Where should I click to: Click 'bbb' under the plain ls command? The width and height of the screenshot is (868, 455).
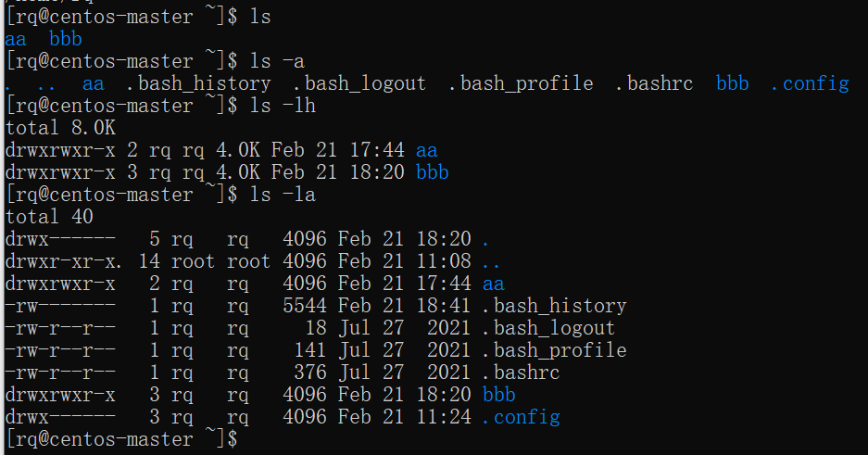tap(66, 39)
